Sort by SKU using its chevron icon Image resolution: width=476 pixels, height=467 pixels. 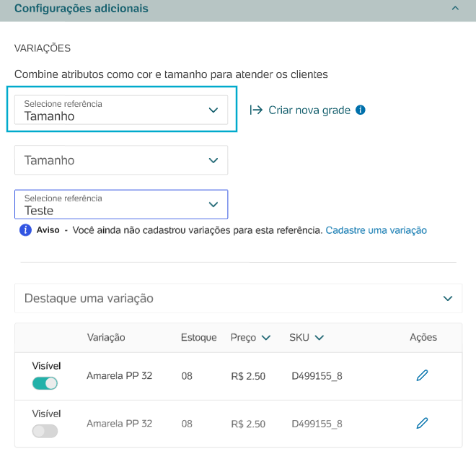(x=319, y=338)
